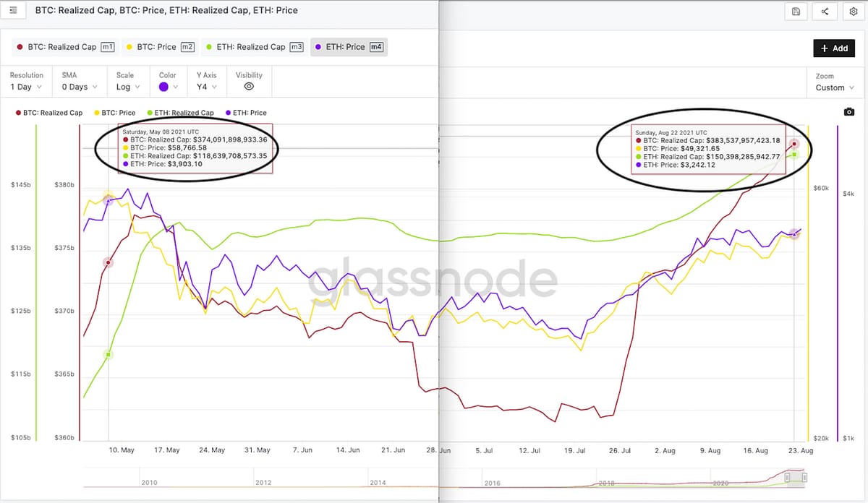
Task: Open the hamburger menu icon
Action: tap(14, 11)
